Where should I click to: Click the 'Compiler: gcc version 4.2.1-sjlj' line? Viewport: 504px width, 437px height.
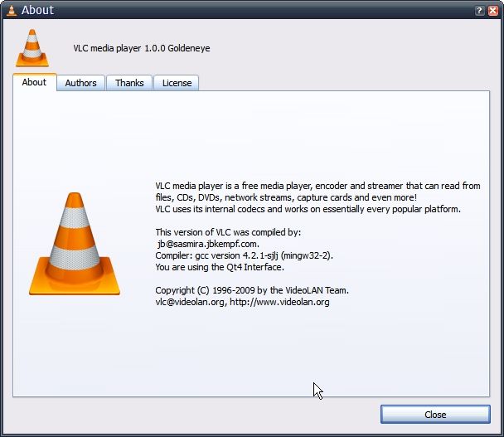[244, 255]
